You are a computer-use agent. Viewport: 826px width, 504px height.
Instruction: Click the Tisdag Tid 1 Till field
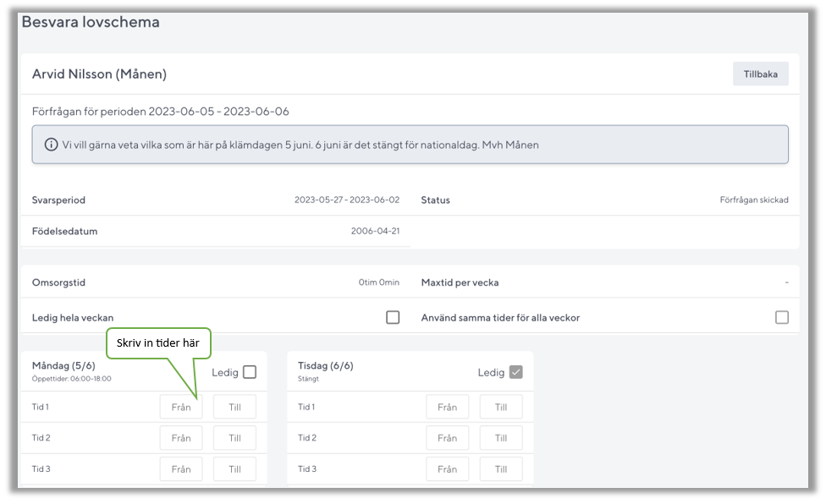pos(501,407)
